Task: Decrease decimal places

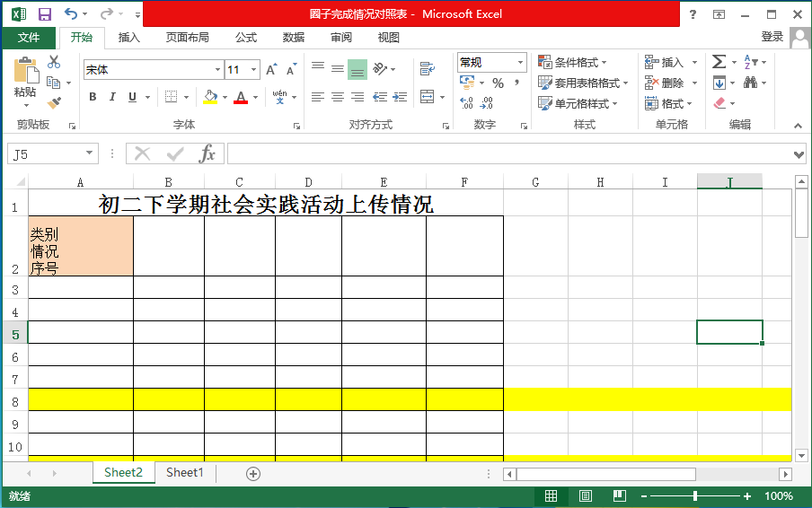Action: point(486,103)
